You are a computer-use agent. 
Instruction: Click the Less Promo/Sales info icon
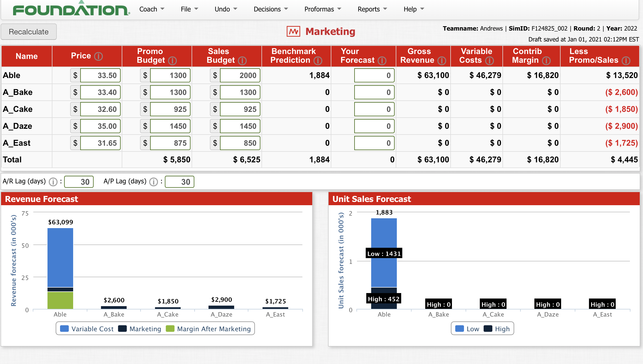[x=626, y=61]
